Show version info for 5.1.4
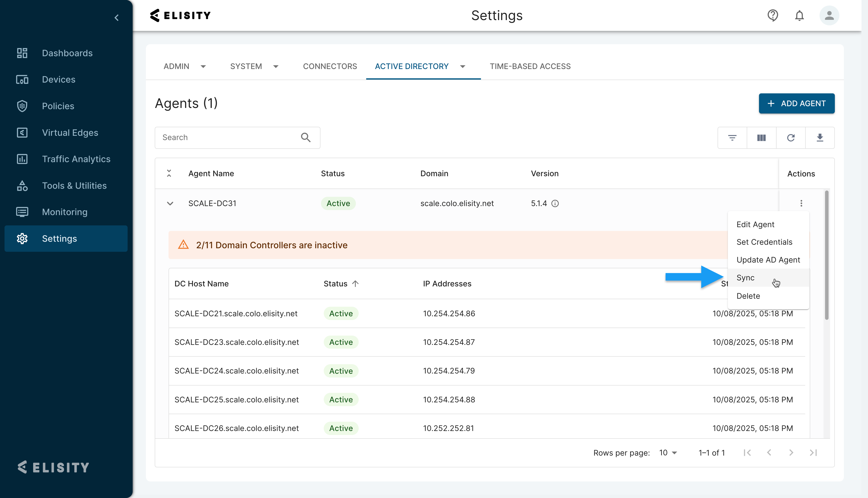The image size is (868, 498). click(x=555, y=204)
